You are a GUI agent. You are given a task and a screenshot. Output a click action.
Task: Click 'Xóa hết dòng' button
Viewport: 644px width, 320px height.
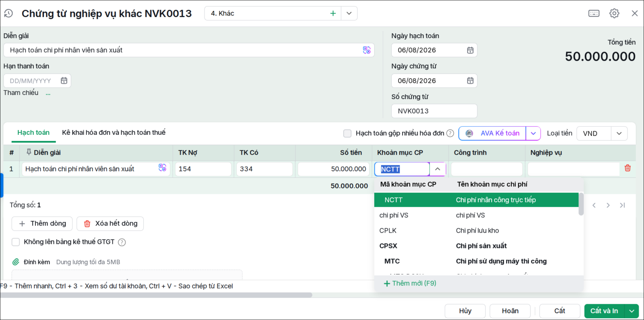tap(110, 223)
